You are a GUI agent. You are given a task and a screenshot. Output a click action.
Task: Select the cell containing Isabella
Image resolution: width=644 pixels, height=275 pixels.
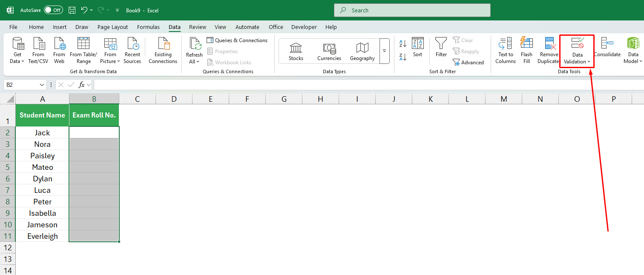point(42,213)
